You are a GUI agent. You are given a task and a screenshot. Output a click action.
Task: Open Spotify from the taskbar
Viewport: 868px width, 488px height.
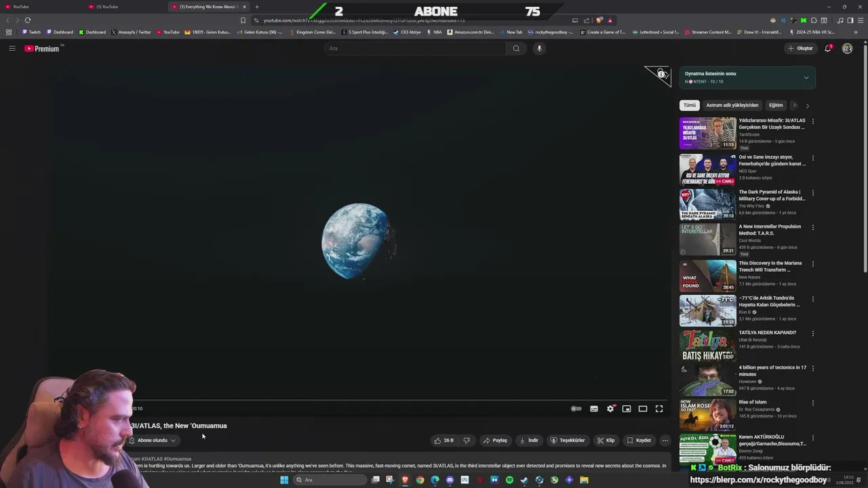(509, 480)
